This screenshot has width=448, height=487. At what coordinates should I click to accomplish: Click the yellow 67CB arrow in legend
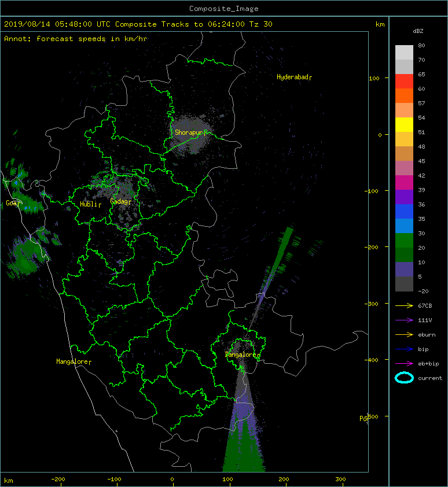(x=404, y=306)
